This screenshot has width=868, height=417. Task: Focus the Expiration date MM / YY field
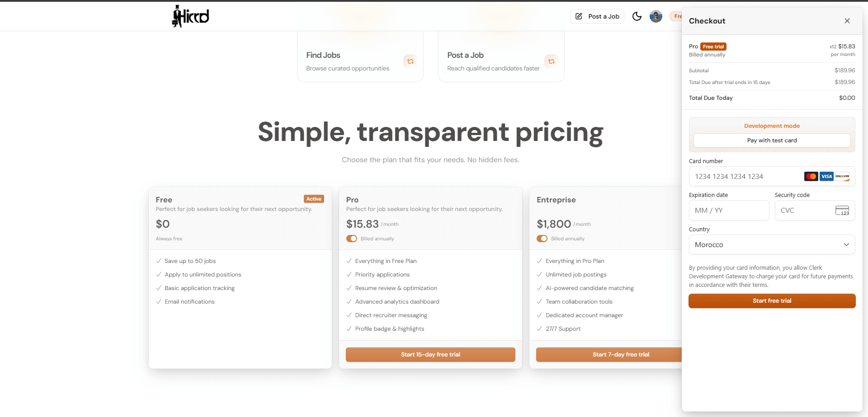tap(729, 211)
